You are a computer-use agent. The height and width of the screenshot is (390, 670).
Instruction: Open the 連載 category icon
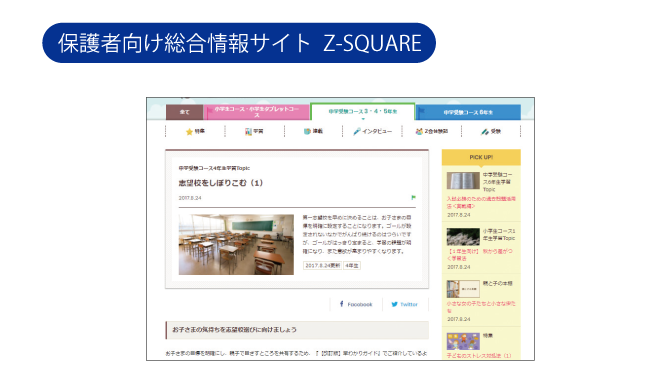(307, 131)
